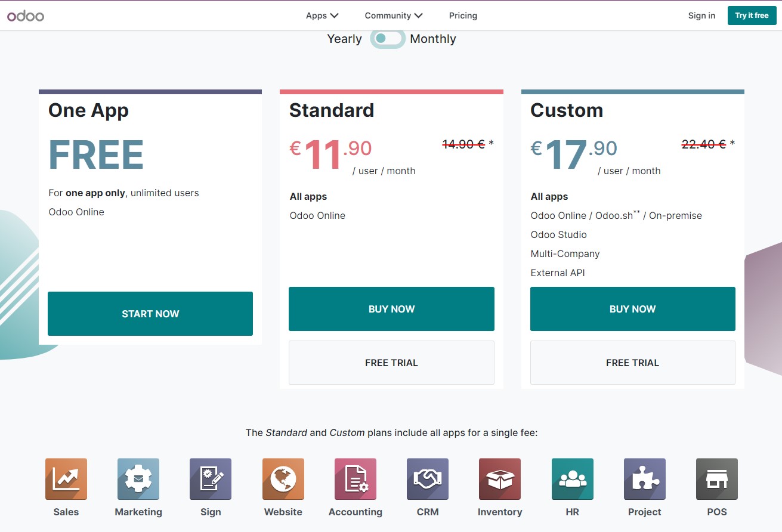Click the One App plan heading
The image size is (782, 532).
88,111
